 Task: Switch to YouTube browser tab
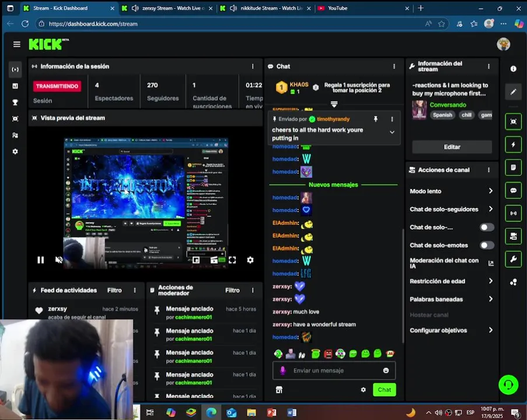click(x=363, y=8)
